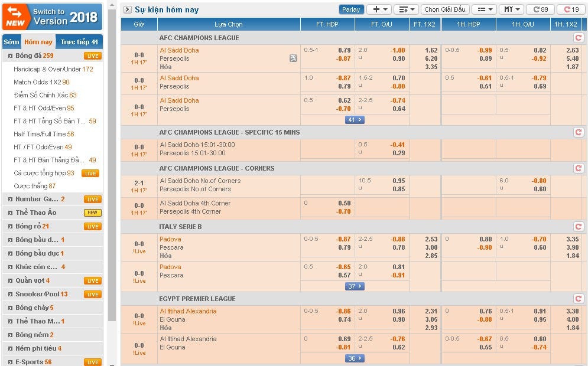
Task: Select the 15:01-30:00 over odds -0.41
Action: click(398, 145)
